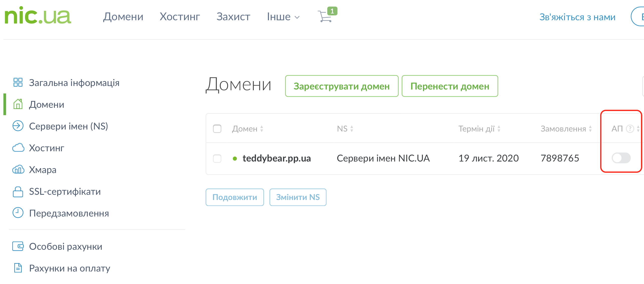The width and height of the screenshot is (644, 284).
Task: Click the SSL-сертифікати lock icon
Action: point(18,191)
